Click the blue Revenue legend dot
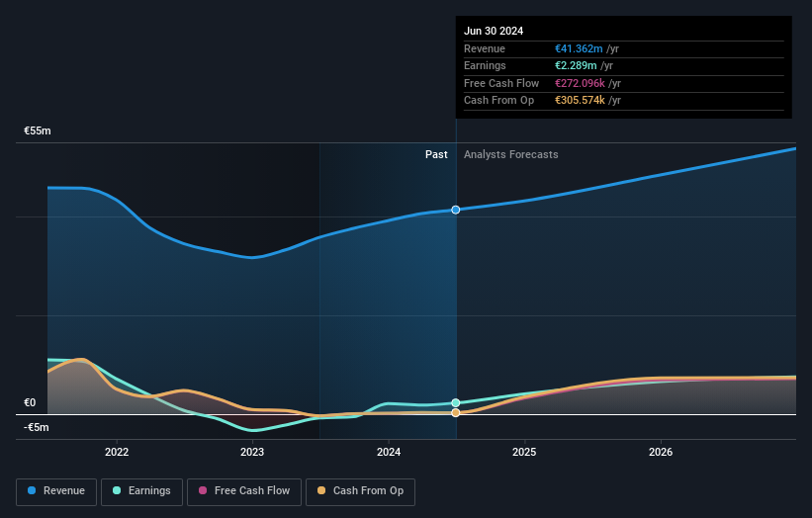This screenshot has width=812, height=518. [x=32, y=490]
